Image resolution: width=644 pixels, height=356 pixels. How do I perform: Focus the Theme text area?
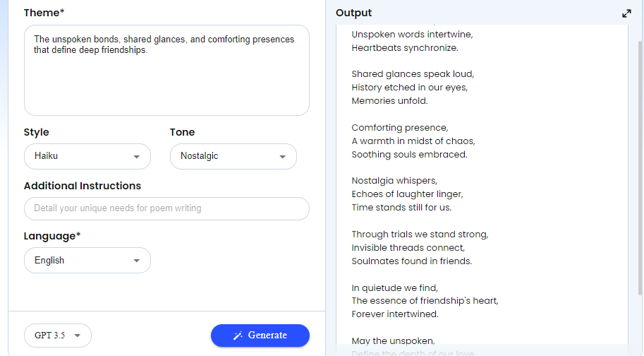point(166,71)
